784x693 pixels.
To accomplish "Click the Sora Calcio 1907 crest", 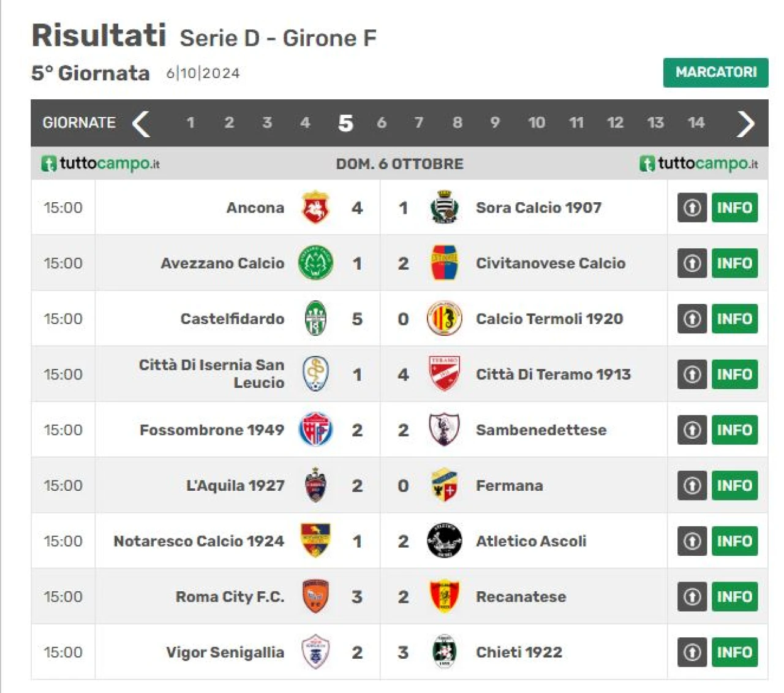I will coord(444,207).
